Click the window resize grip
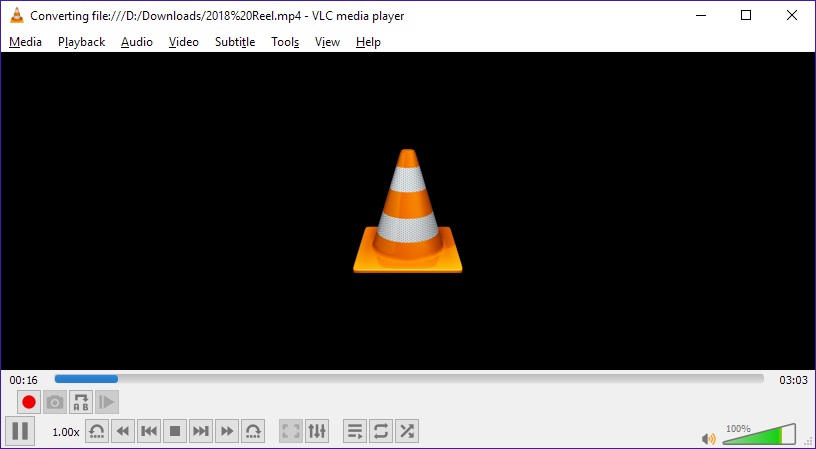The height and width of the screenshot is (449, 816). (x=810, y=442)
